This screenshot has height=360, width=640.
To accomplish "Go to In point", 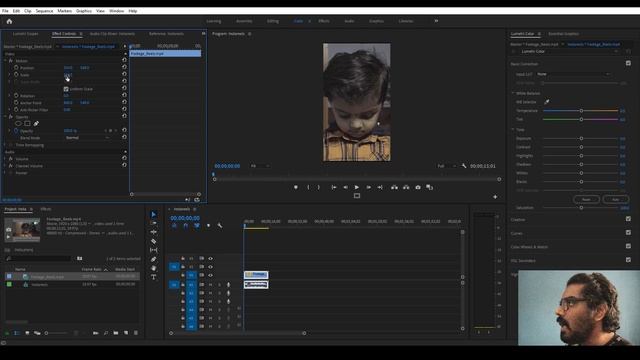I will coord(334,187).
